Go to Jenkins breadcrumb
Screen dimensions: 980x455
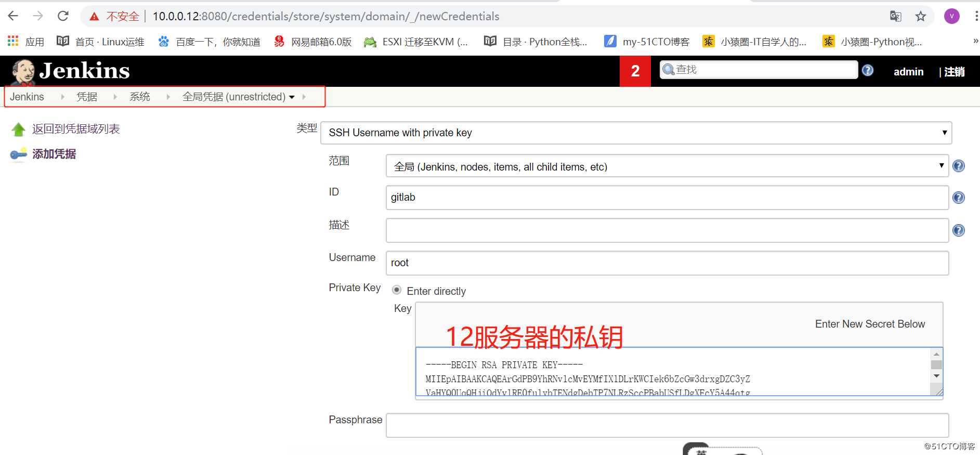27,97
